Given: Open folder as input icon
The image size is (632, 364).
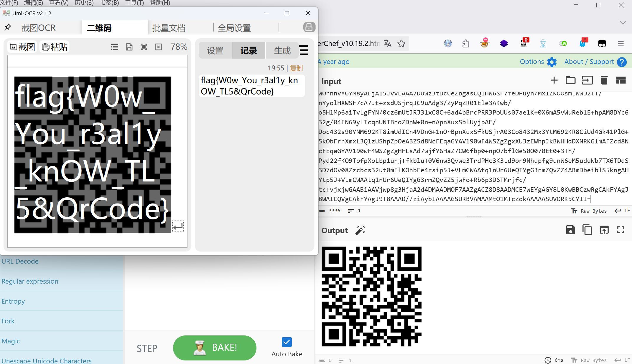Looking at the screenshot, I should (x=570, y=80).
